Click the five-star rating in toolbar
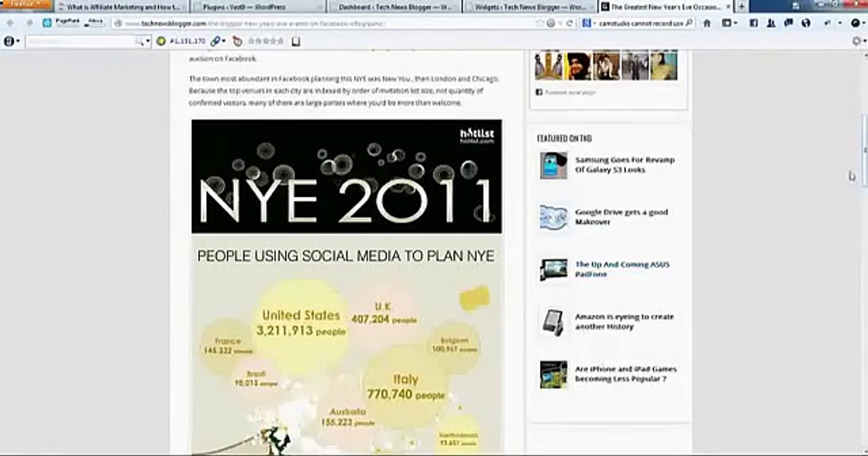Viewport: 868px width, 456px height. coord(266,41)
